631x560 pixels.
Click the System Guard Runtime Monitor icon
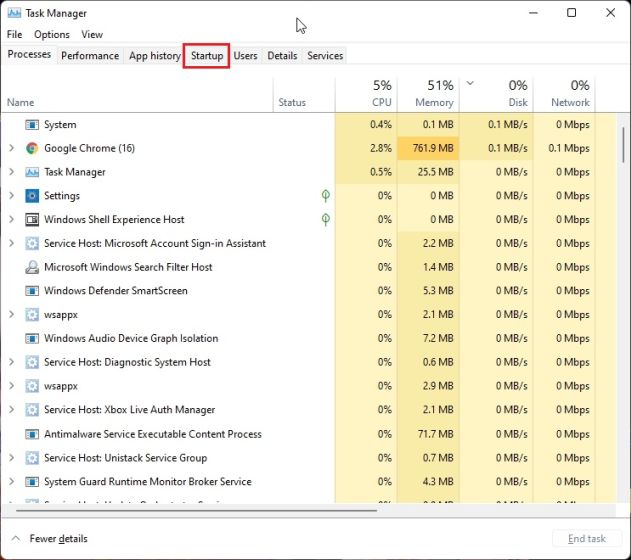point(32,482)
